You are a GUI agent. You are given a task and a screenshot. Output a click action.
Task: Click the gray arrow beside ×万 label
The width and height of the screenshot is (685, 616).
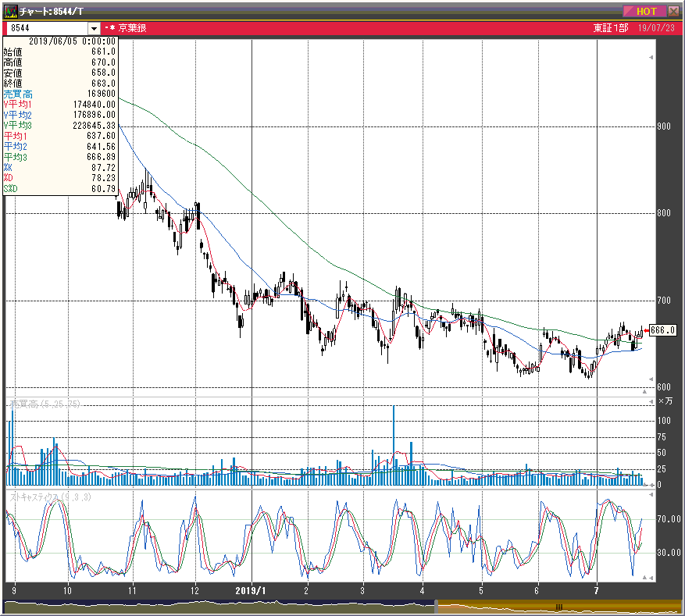[651, 401]
